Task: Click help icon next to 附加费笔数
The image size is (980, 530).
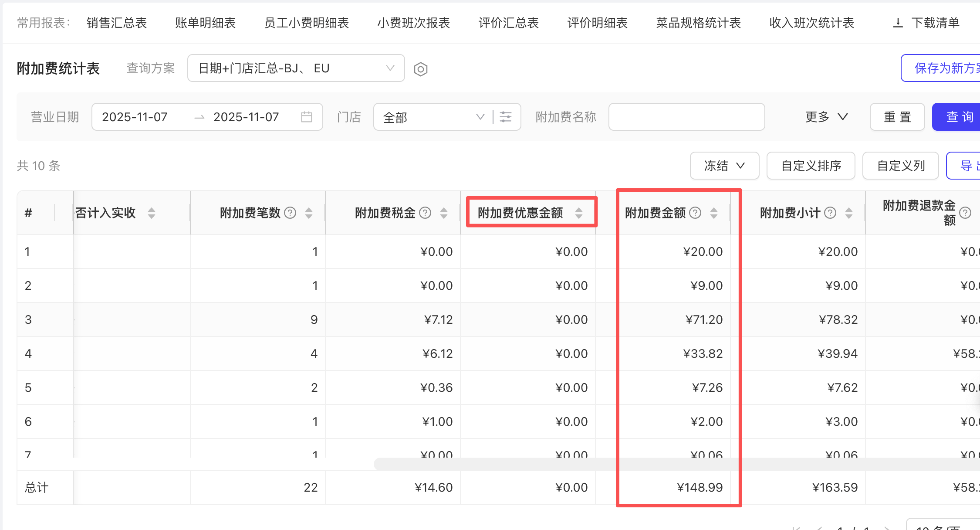Action: click(290, 213)
